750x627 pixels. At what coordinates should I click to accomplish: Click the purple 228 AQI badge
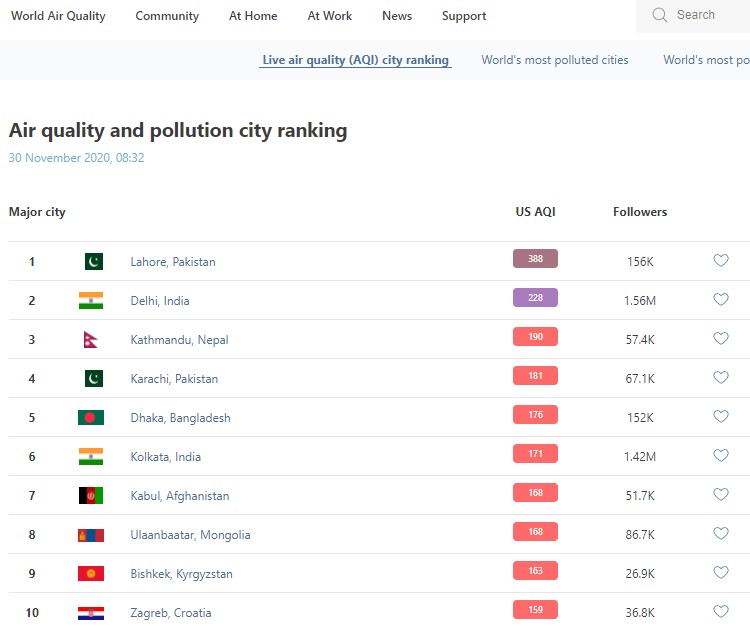click(535, 298)
